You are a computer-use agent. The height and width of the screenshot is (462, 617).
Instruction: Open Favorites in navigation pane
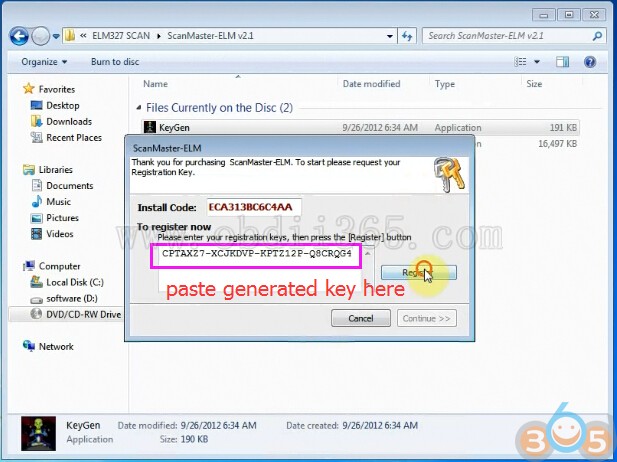(x=57, y=89)
